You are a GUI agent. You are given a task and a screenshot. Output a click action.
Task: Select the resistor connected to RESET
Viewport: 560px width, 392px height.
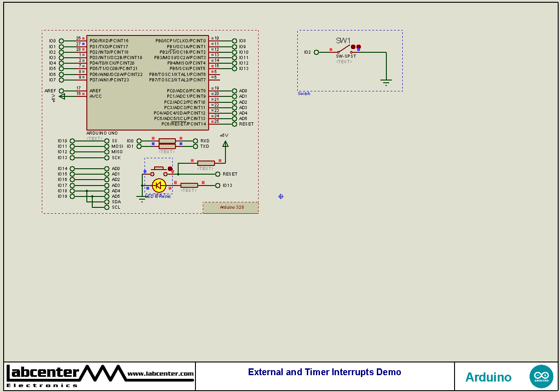point(206,162)
